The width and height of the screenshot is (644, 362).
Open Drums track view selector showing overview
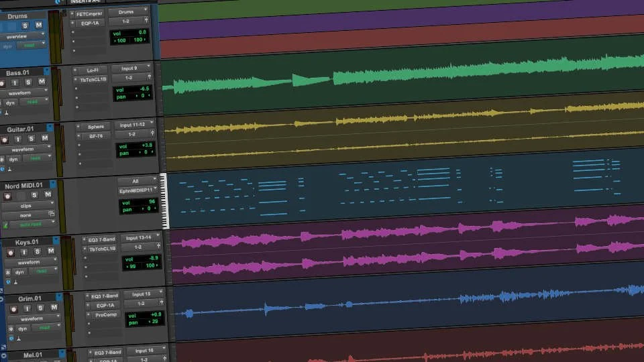[x=23, y=36]
